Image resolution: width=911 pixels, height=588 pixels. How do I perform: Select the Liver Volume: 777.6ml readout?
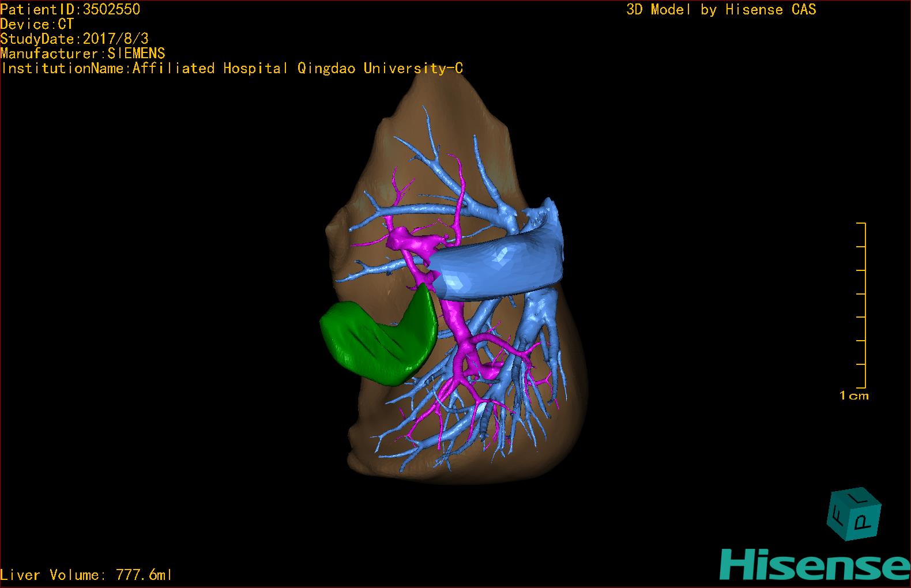pyautogui.click(x=86, y=575)
